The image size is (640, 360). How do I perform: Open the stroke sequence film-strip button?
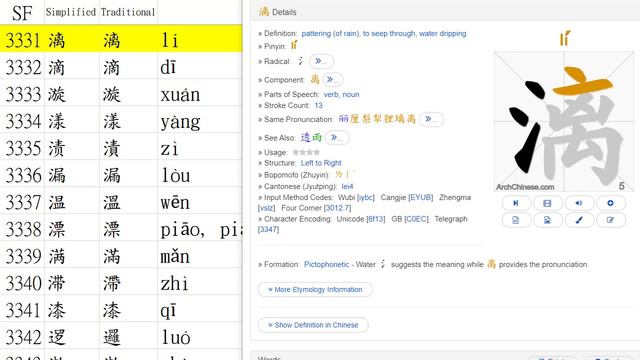pyautogui.click(x=547, y=203)
